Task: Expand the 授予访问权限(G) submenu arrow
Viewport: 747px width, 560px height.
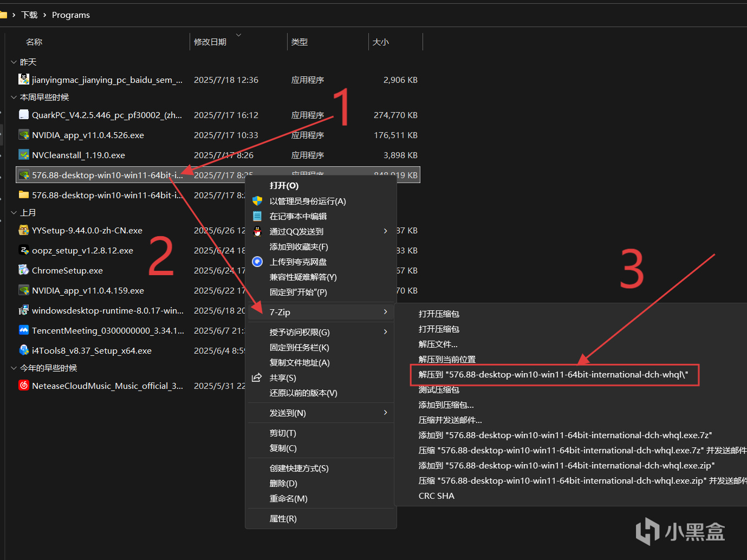Action: click(x=385, y=332)
